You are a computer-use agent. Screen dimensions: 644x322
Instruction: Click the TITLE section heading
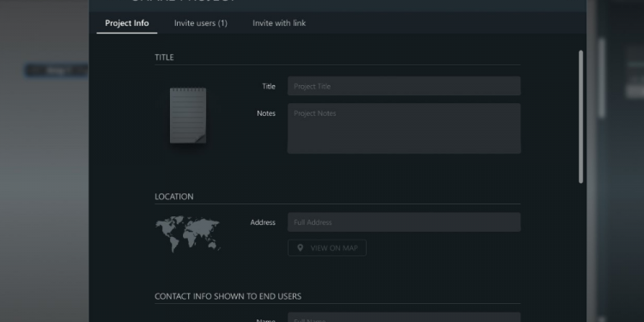coord(164,57)
